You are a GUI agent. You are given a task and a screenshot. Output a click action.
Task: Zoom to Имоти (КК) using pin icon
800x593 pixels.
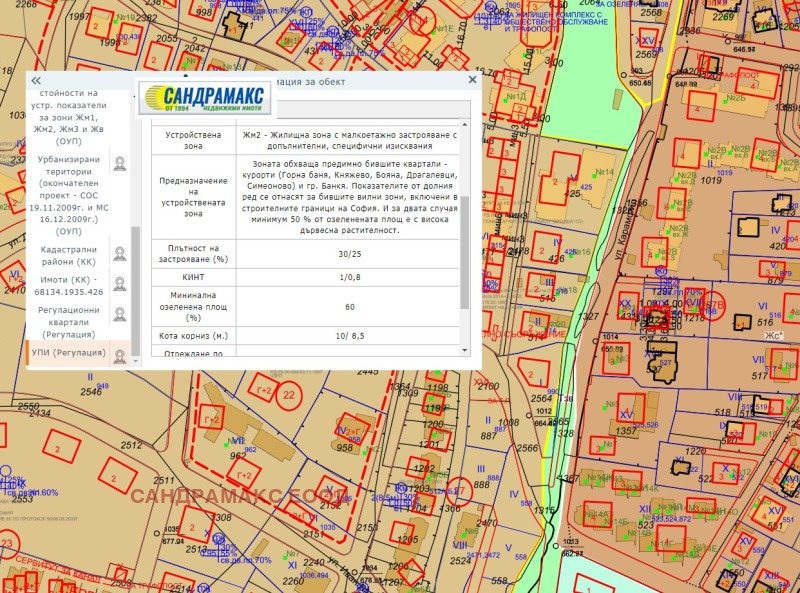point(119,285)
